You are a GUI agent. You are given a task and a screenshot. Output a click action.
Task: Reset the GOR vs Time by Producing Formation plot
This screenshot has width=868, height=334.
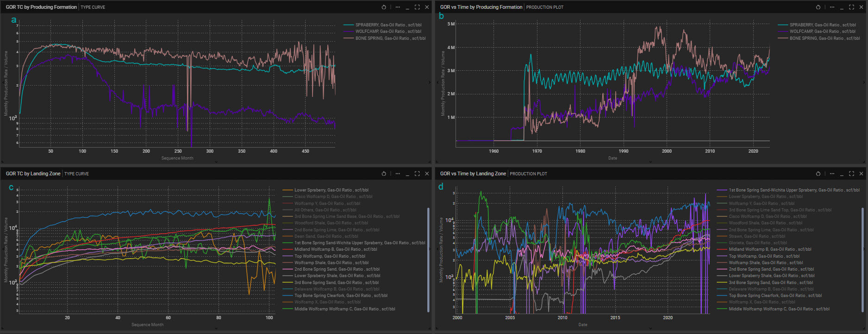[x=818, y=7]
